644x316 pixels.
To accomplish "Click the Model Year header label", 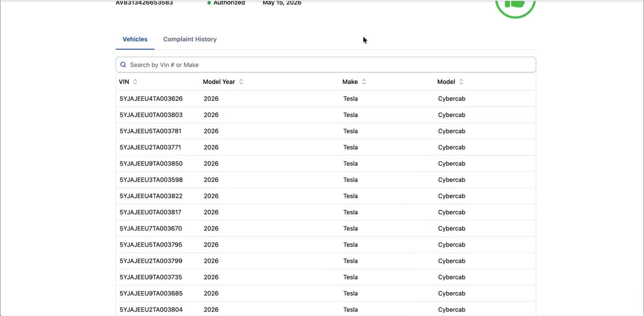I will coord(219,82).
